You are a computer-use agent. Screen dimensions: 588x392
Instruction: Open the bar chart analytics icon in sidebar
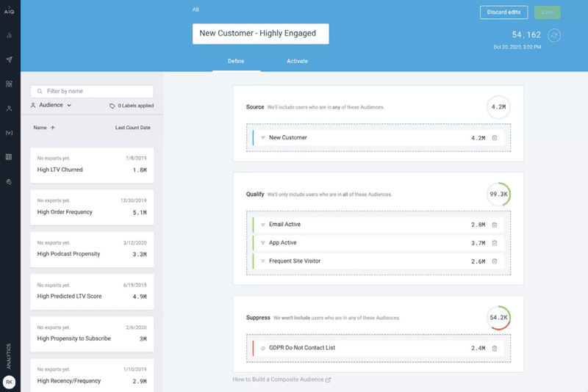tap(9, 35)
